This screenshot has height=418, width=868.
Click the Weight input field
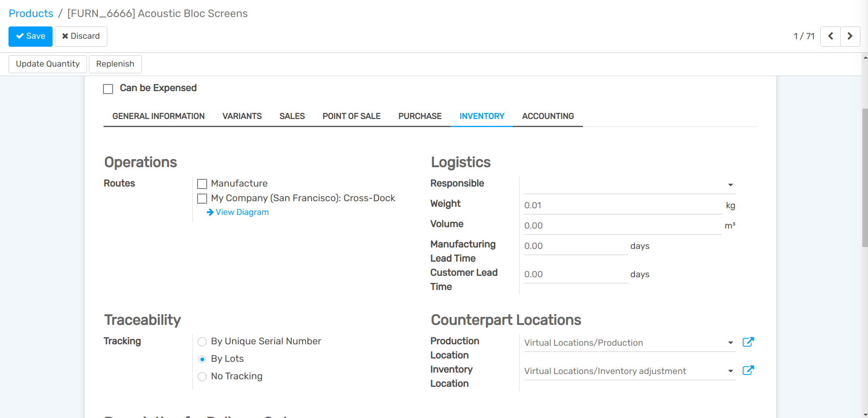click(623, 205)
